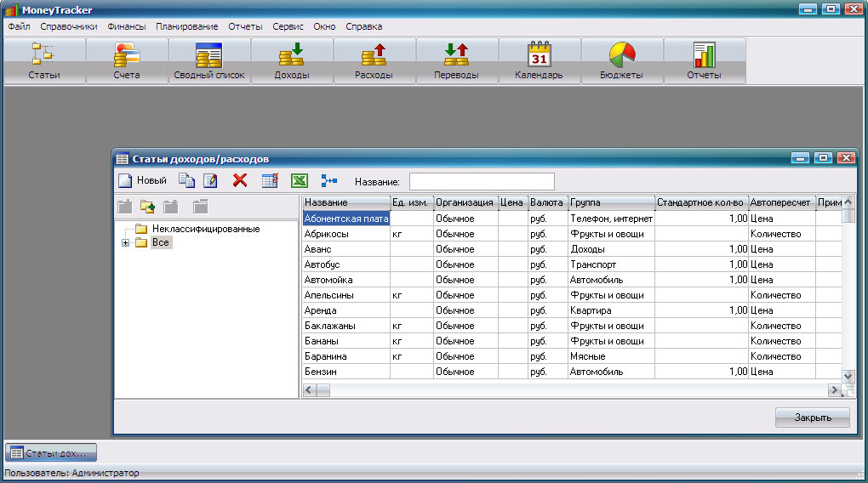Open the Расходы expenses section
Viewport: 868px width, 483px height.
coord(374,61)
